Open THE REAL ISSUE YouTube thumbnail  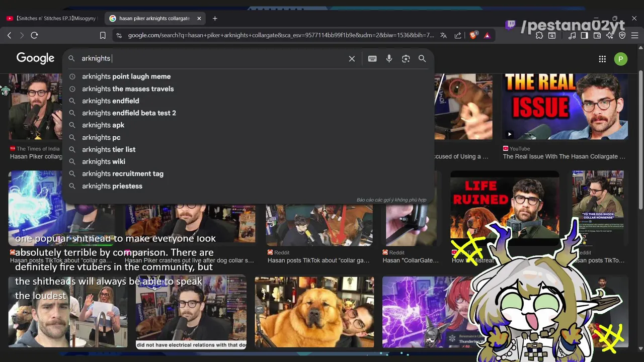(565, 107)
